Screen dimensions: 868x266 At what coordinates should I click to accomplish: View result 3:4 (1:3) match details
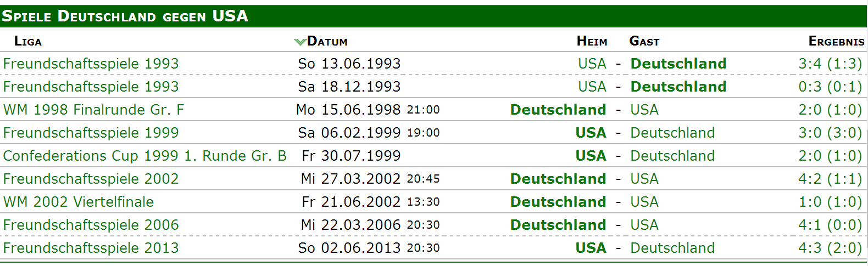pyautogui.click(x=830, y=64)
